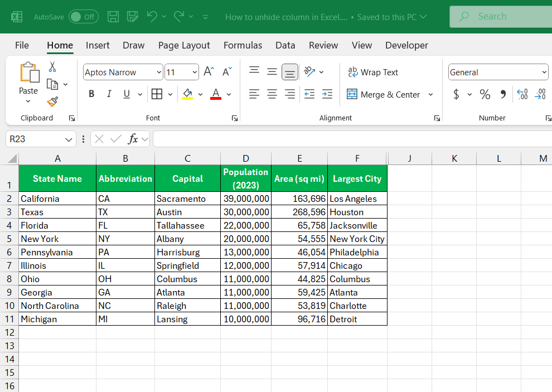This screenshot has width=552, height=392.
Task: Apply Percent Style
Action: click(485, 94)
